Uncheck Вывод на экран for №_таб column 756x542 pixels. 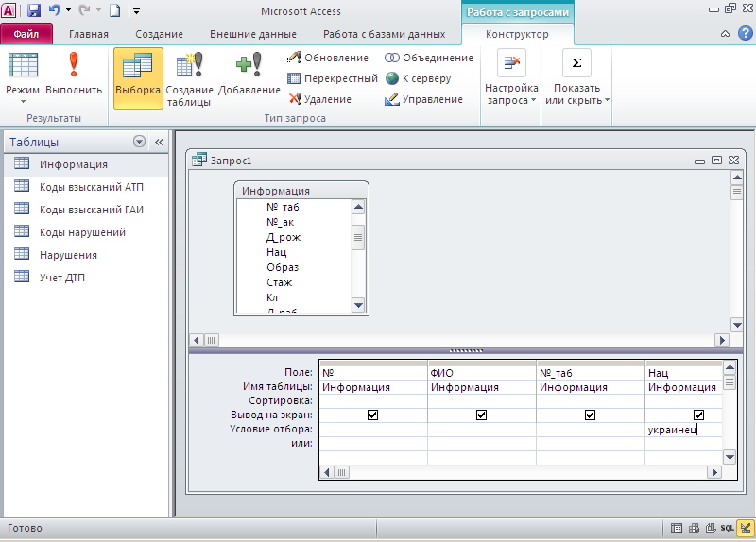[x=590, y=415]
